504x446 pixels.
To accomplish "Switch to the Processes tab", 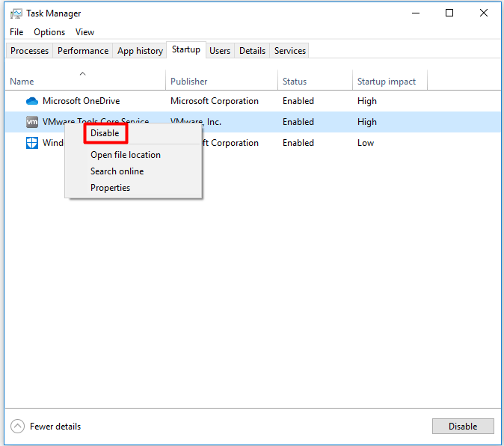I will 29,51.
